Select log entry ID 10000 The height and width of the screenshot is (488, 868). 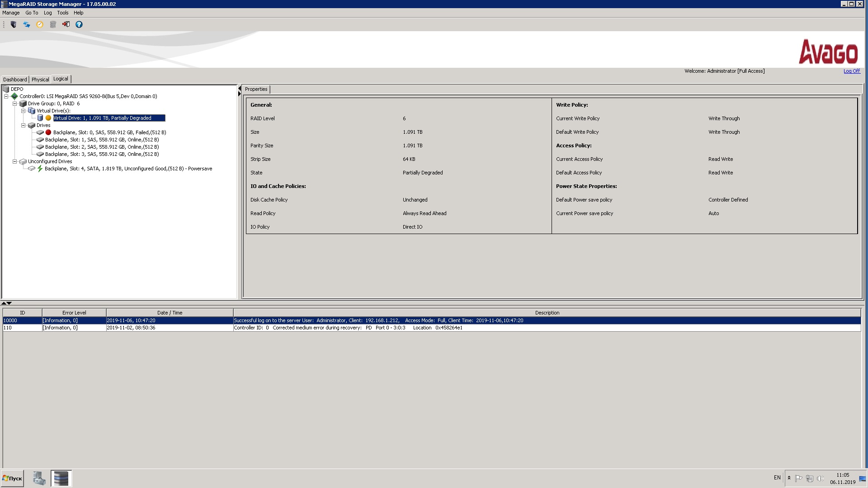pos(432,320)
